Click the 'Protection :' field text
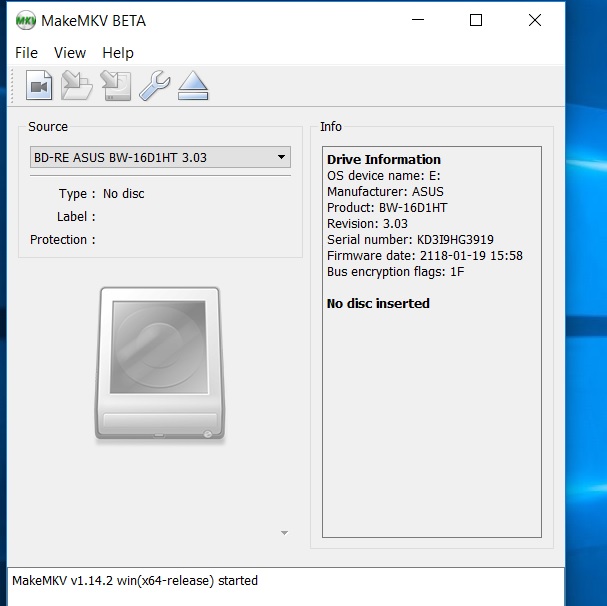Viewport: 607px width, 606px height. click(x=63, y=240)
